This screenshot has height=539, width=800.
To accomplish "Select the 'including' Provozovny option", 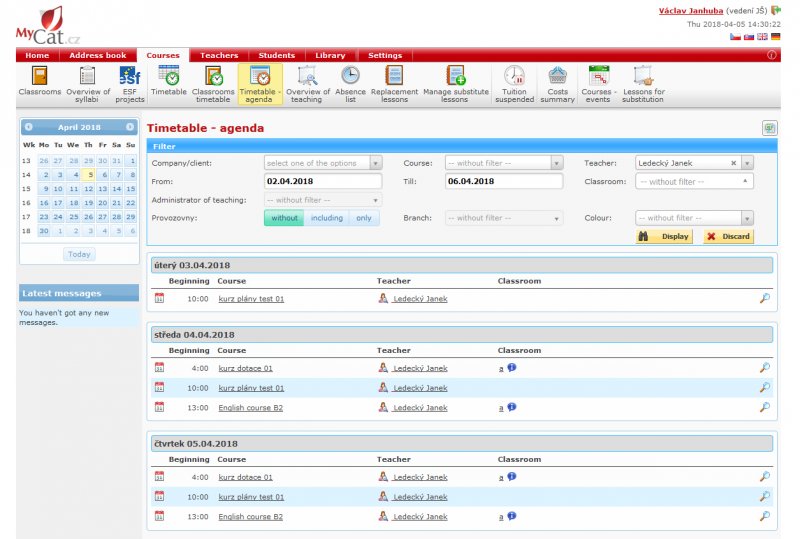I will click(x=326, y=218).
